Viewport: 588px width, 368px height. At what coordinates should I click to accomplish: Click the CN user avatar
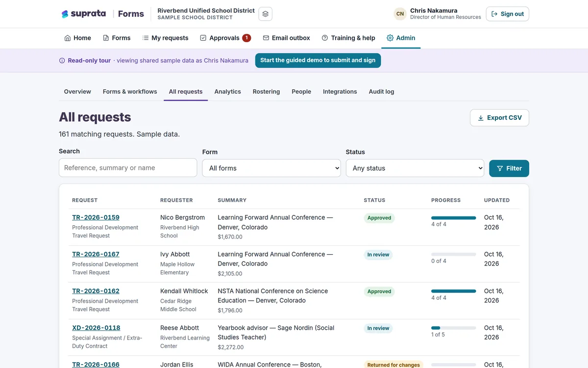pos(400,14)
